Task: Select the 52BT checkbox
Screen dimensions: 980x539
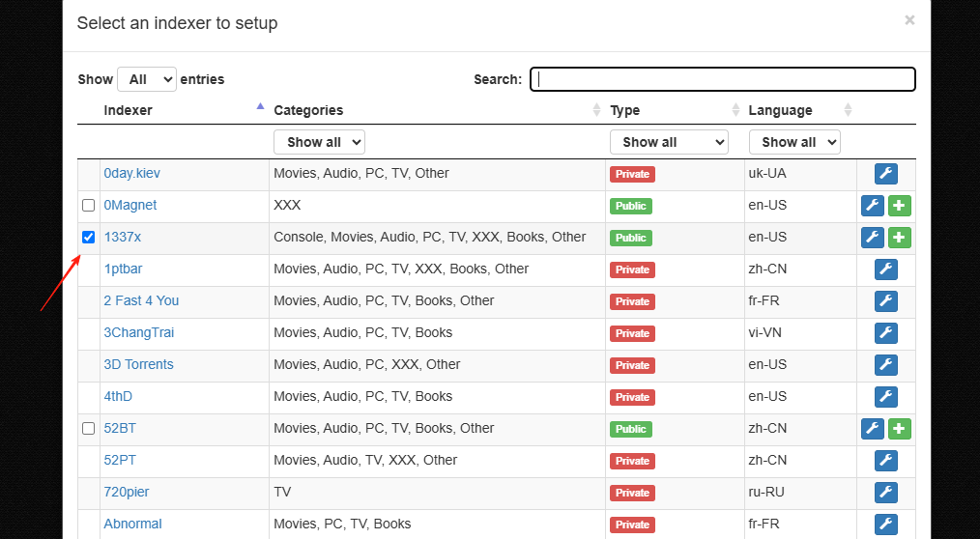Action: 88,429
